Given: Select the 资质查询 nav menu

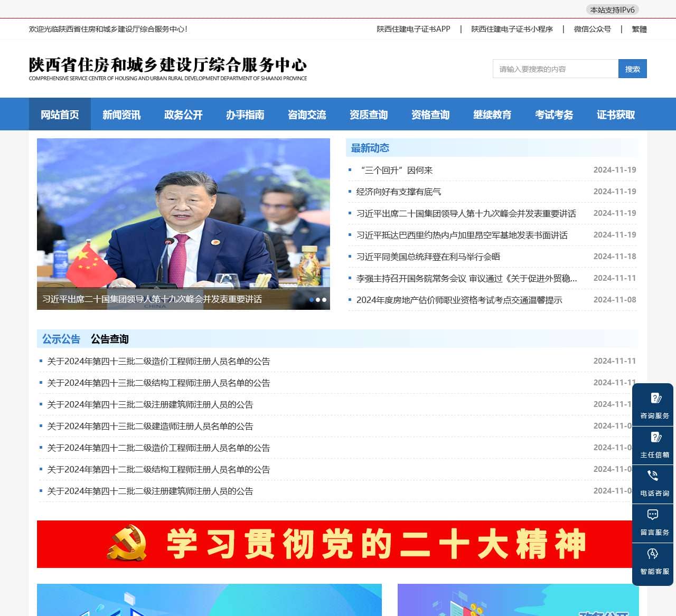Looking at the screenshot, I should pos(369,114).
